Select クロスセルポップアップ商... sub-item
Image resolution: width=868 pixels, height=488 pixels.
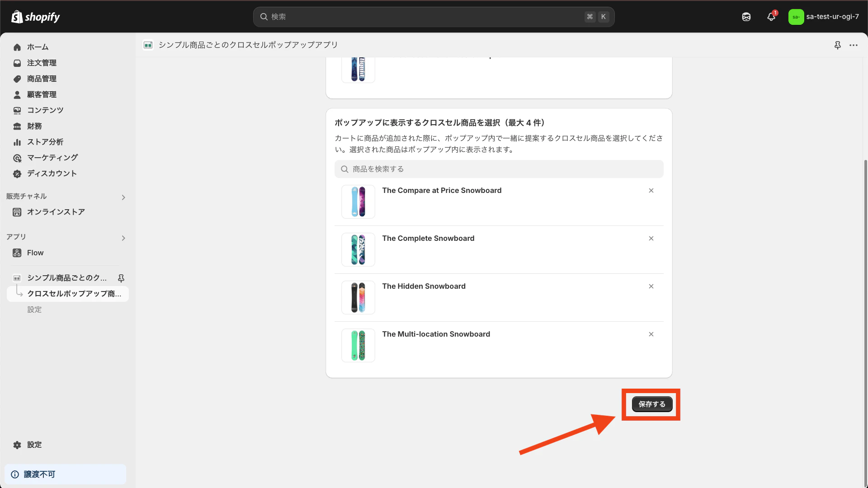pos(68,294)
